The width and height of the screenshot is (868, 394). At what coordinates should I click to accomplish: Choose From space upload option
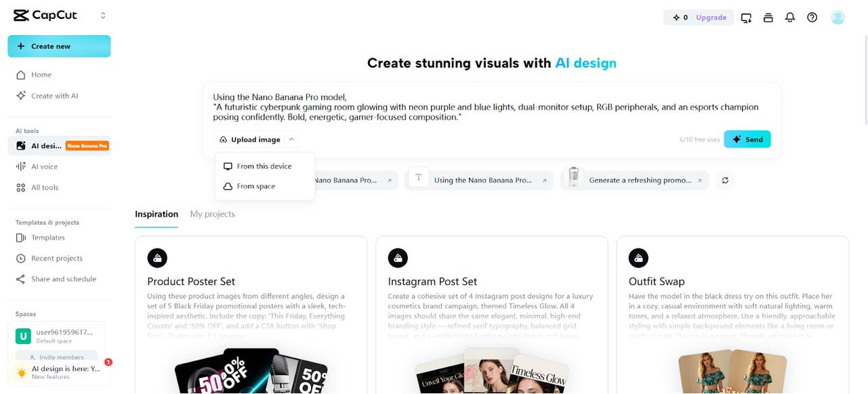click(256, 186)
